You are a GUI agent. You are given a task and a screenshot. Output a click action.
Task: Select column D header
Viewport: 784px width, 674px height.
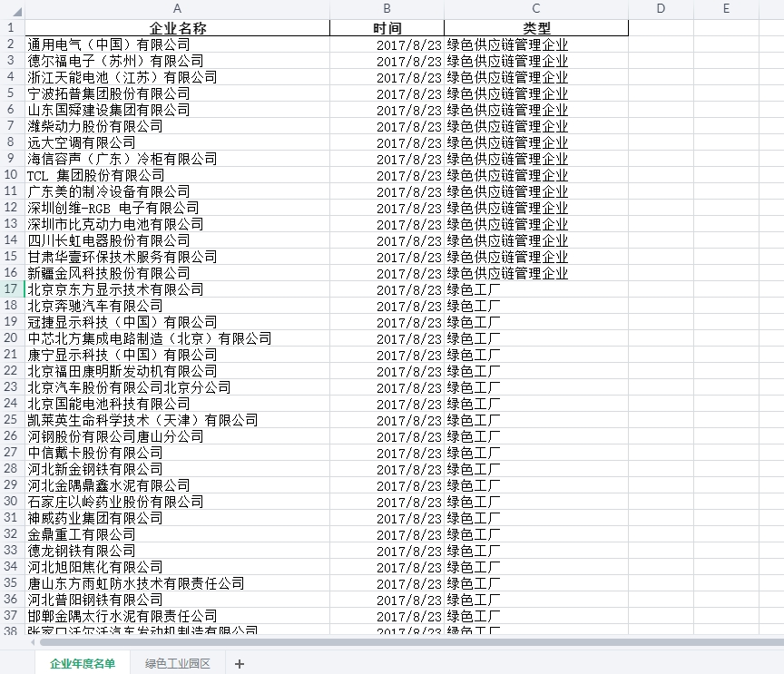point(661,8)
